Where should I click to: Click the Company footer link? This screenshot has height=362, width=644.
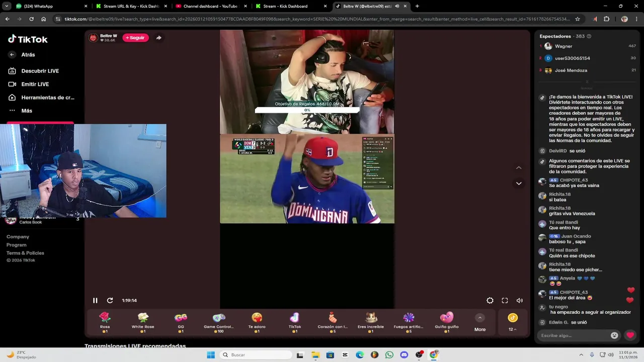(18, 237)
